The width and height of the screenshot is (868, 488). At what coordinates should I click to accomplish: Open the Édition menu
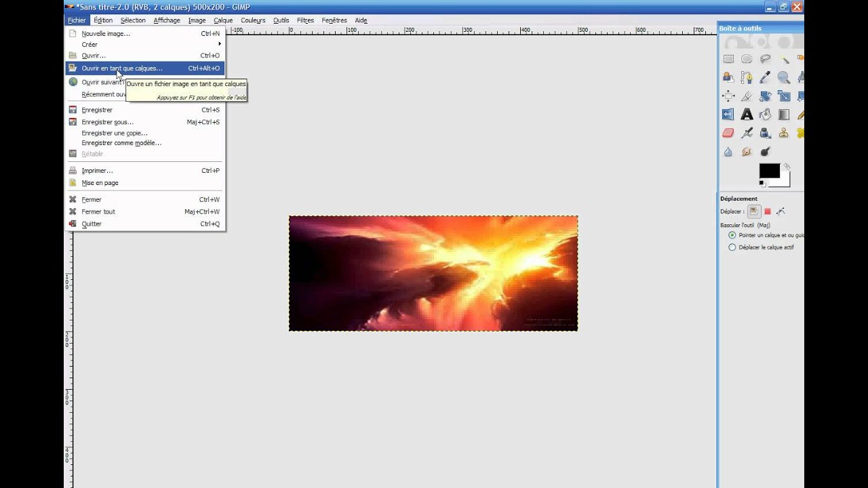click(x=103, y=20)
